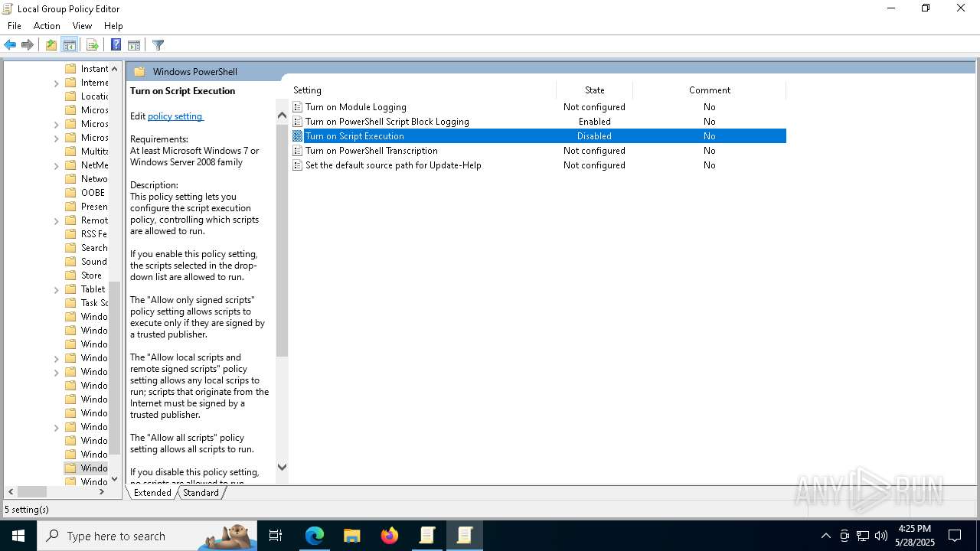Viewport: 980px width, 551px height.
Task: Click the Turn on PowerShell Transcription policy icon
Action: point(298,151)
